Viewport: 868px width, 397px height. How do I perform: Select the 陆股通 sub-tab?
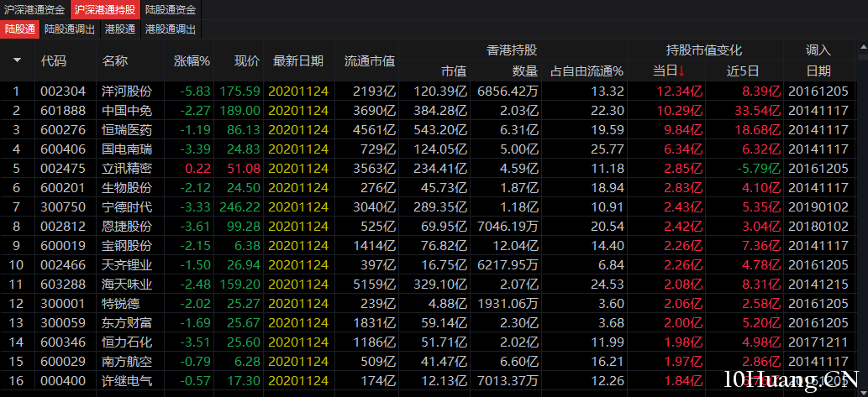[x=19, y=29]
